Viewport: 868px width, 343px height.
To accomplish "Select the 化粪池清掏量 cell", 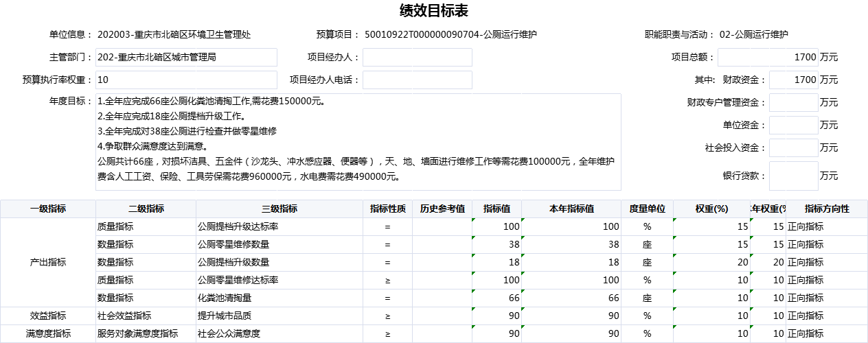I will tap(279, 298).
